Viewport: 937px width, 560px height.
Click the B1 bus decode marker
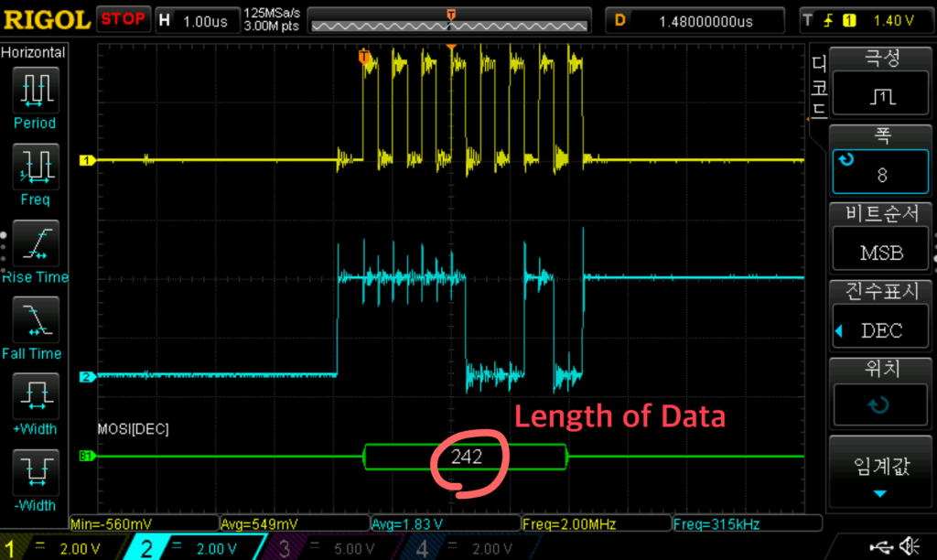87,456
